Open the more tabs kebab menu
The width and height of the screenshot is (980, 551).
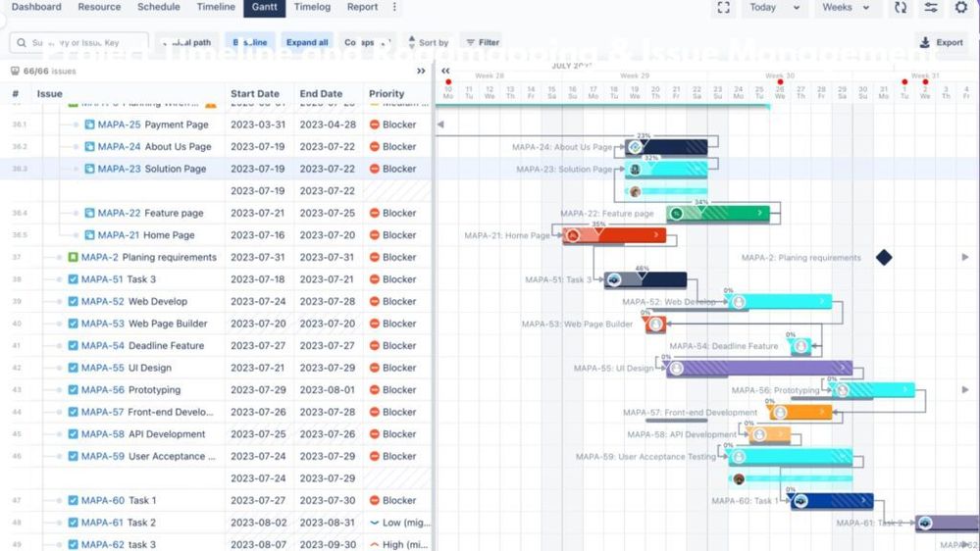click(394, 7)
